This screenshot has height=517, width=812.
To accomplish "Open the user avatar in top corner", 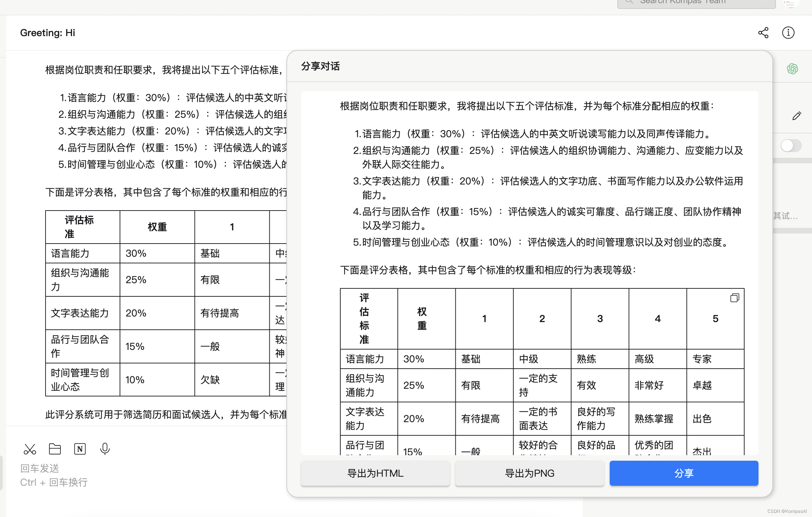I will [x=791, y=3].
